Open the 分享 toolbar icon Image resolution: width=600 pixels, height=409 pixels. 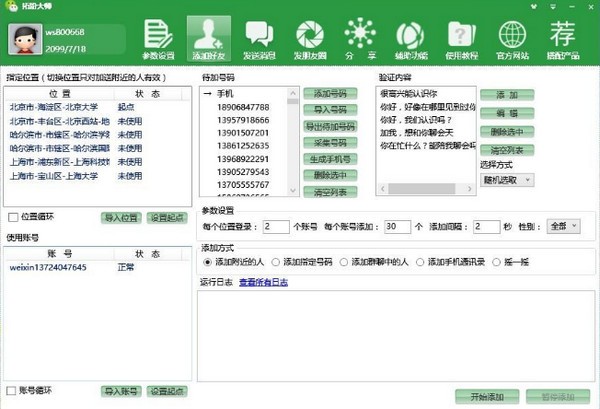[x=360, y=39]
